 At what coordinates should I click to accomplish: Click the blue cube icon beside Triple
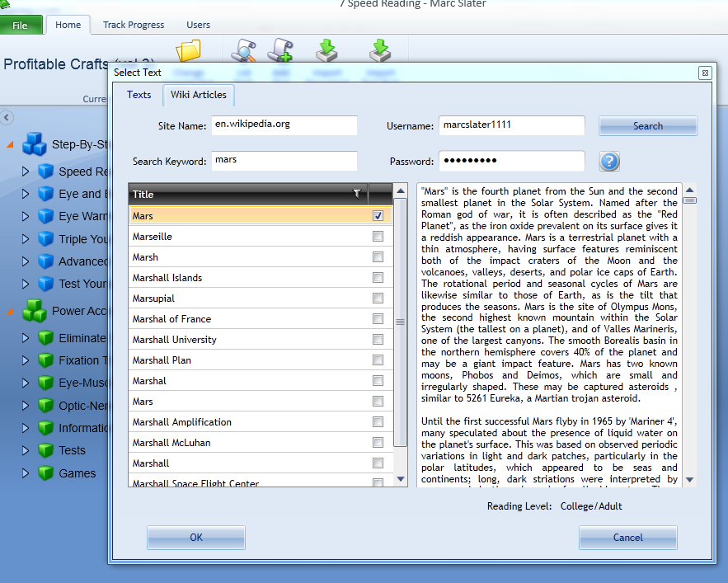coord(45,239)
